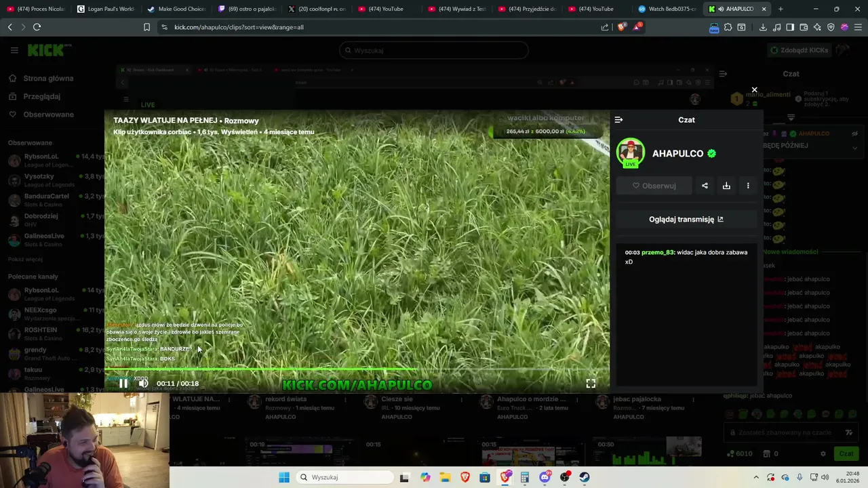The height and width of the screenshot is (488, 868).
Task: Open Przeglądaj in sidebar
Action: click(x=41, y=96)
